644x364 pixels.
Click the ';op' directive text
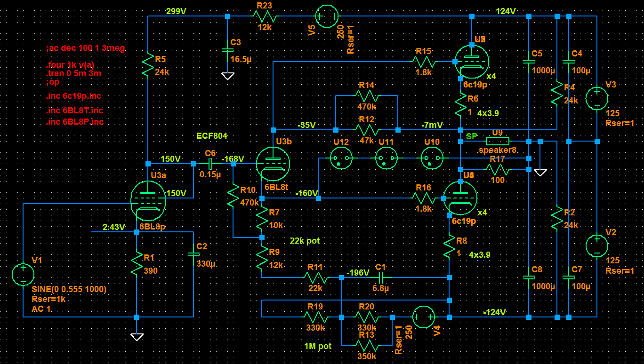[52, 82]
